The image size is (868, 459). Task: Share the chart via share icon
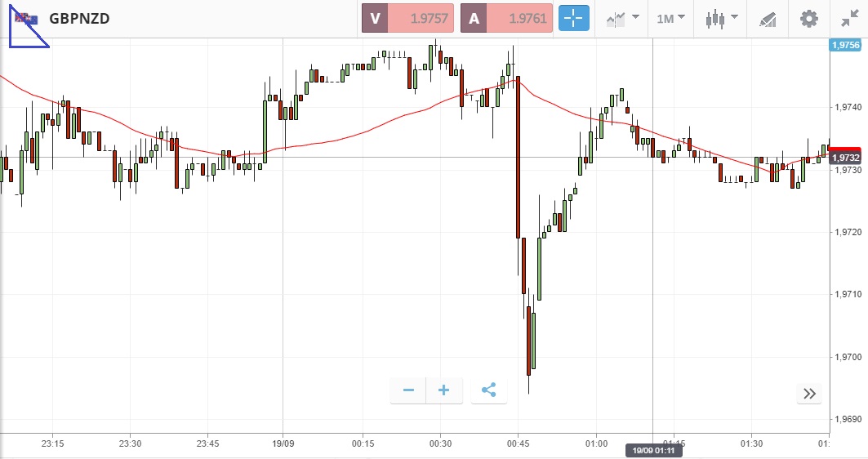[488, 390]
